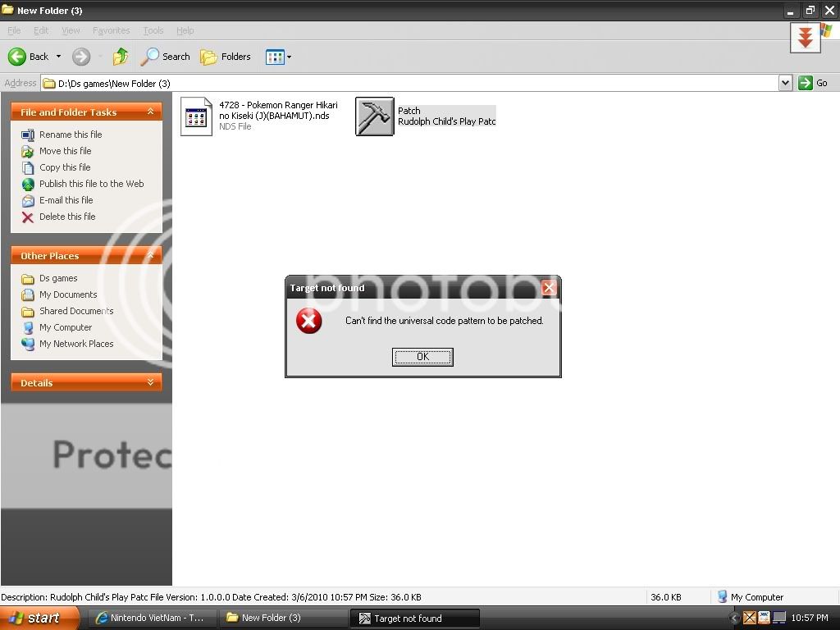
Task: Click the red error icon in dialog
Action: click(x=309, y=321)
